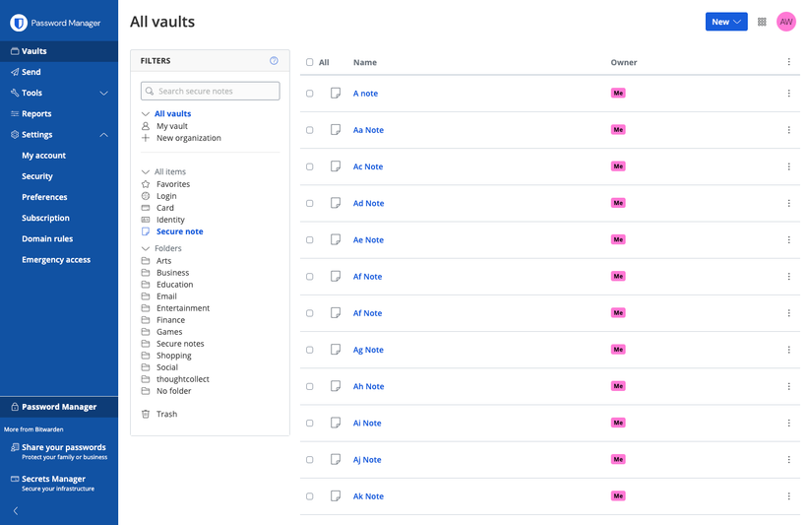Click the Trash icon in filters
812x525 pixels.
146,414
